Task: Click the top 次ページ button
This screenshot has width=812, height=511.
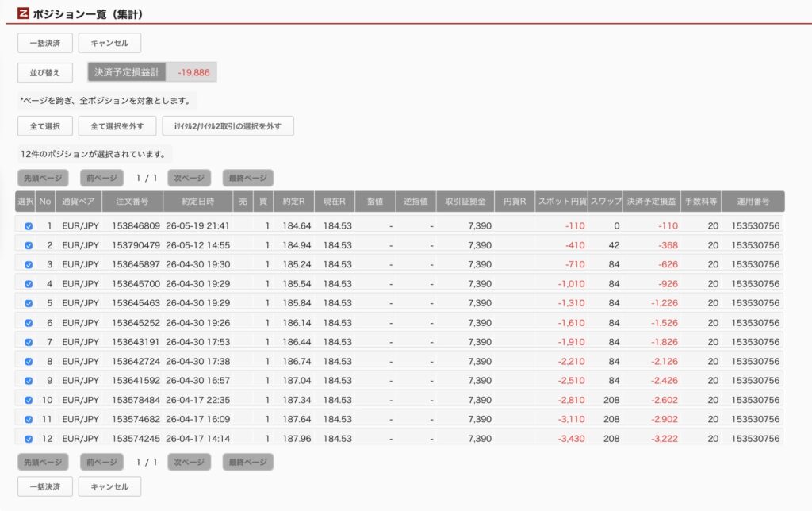Action: coord(189,178)
